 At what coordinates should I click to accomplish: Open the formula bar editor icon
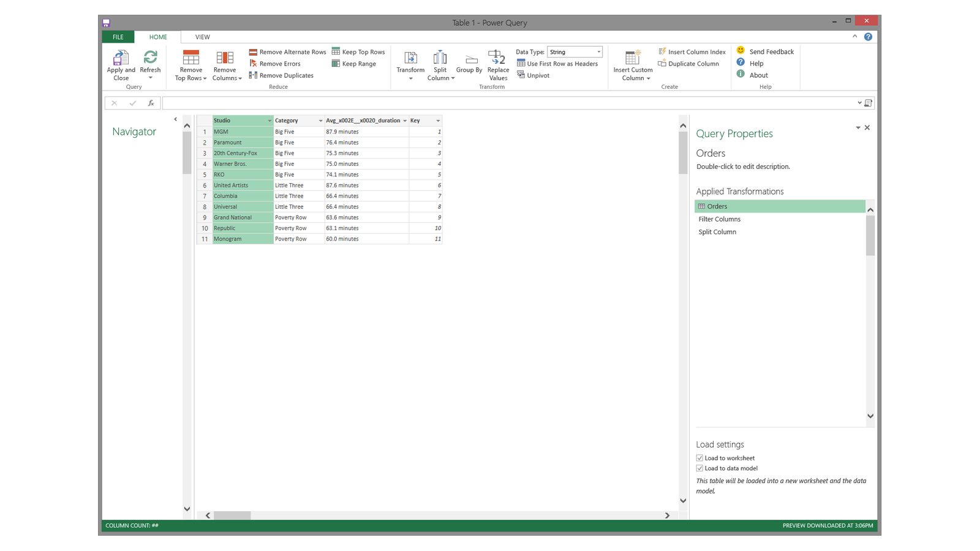pyautogui.click(x=868, y=103)
